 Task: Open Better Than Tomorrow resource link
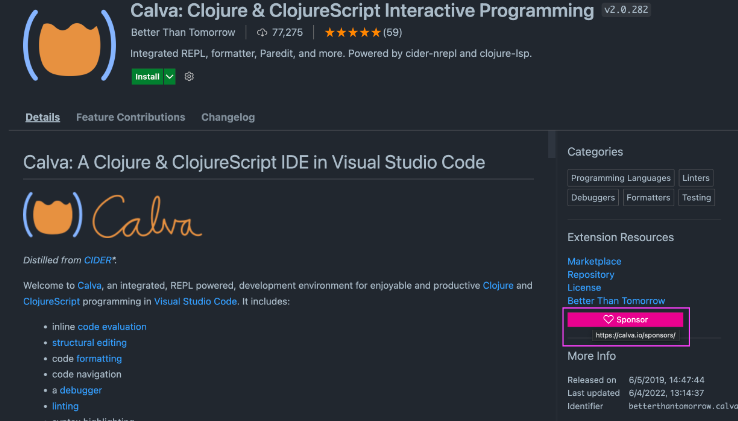pos(616,300)
